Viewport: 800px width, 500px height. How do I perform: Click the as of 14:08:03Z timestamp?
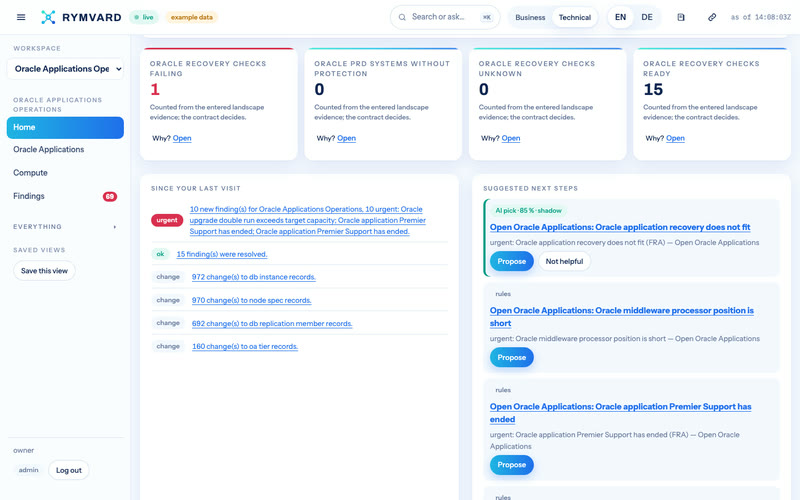pyautogui.click(x=760, y=17)
